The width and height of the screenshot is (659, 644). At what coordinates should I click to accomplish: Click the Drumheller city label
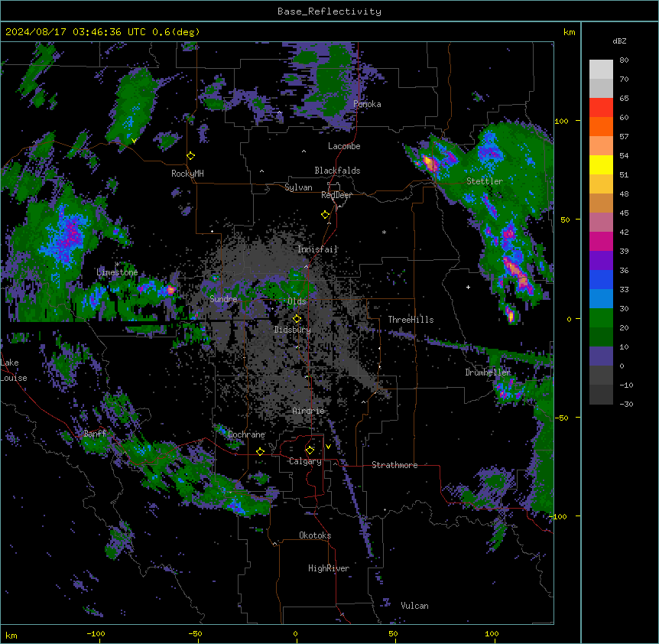point(488,372)
